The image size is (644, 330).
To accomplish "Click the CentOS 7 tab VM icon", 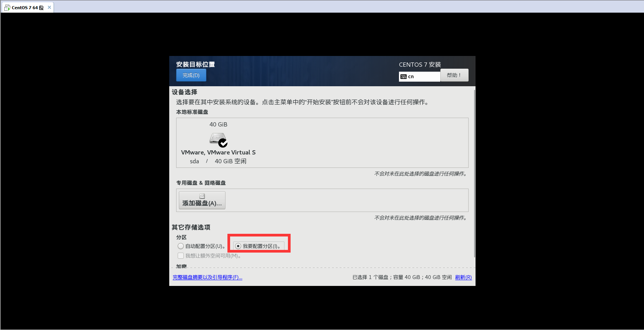I will [x=7, y=7].
